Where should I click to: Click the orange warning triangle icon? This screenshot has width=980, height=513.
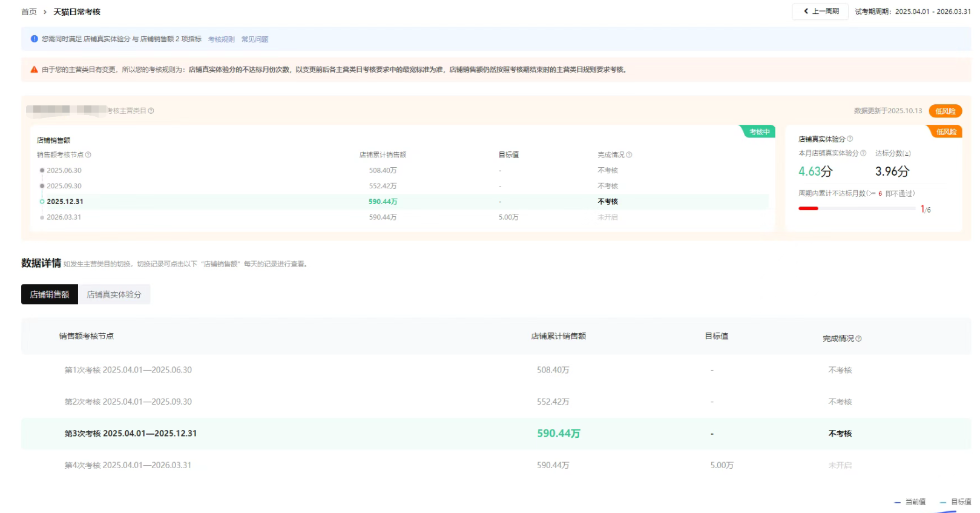[x=35, y=70]
